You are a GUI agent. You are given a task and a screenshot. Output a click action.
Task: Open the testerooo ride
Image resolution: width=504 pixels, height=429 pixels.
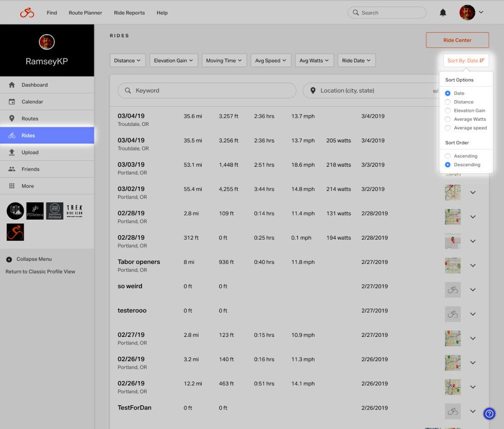point(132,311)
